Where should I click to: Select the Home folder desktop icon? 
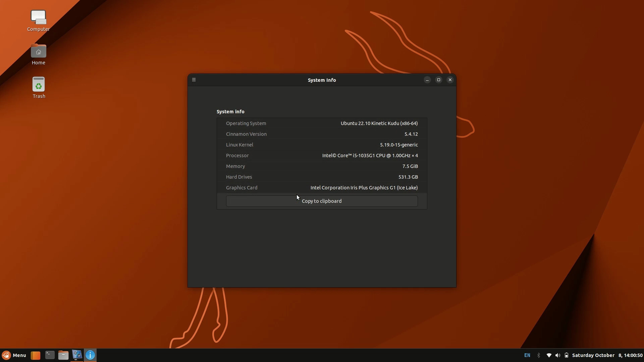[38, 54]
